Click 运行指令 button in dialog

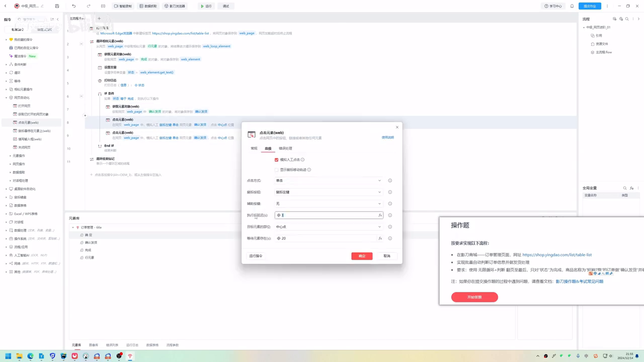pyautogui.click(x=256, y=256)
